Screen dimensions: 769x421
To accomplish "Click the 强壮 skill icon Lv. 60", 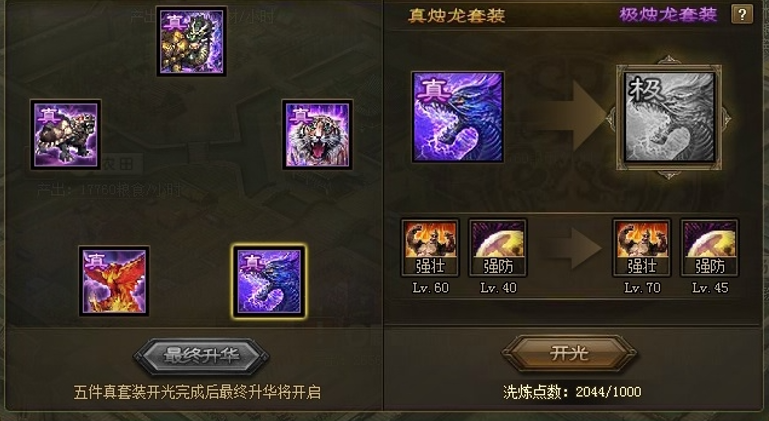I will (x=430, y=248).
